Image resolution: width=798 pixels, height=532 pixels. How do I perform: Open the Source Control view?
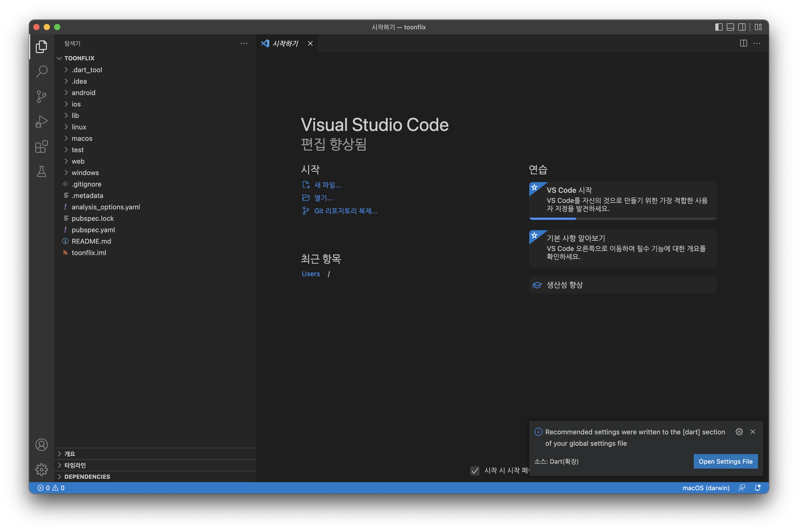41,97
